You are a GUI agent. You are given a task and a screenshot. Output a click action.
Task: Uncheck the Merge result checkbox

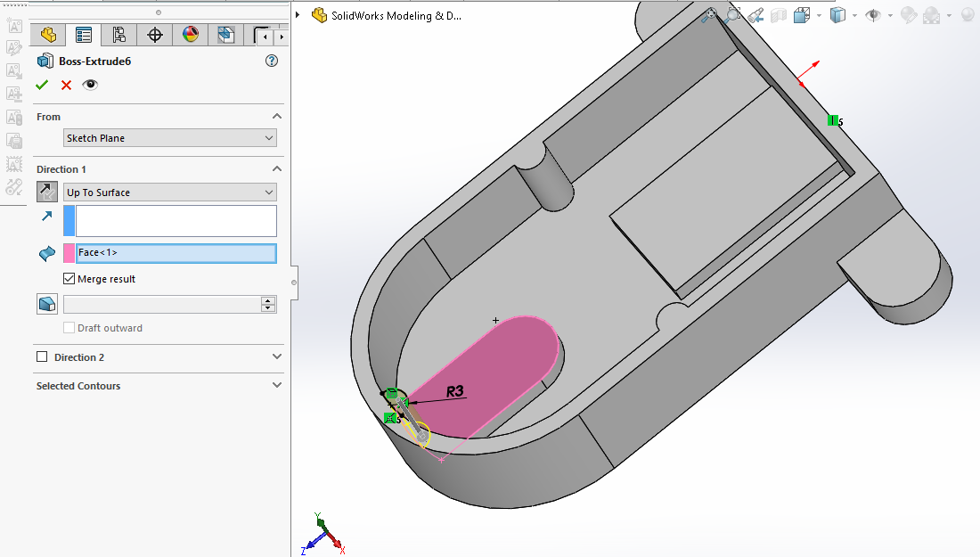tap(69, 279)
